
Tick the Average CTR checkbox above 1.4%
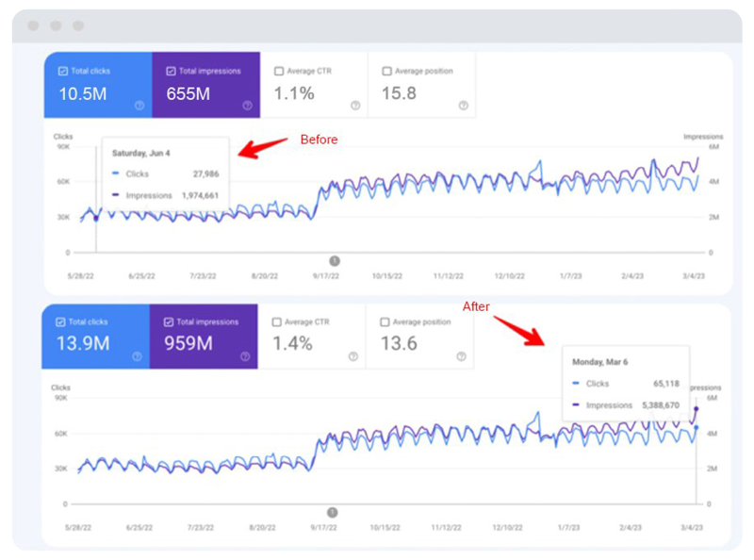point(278,321)
